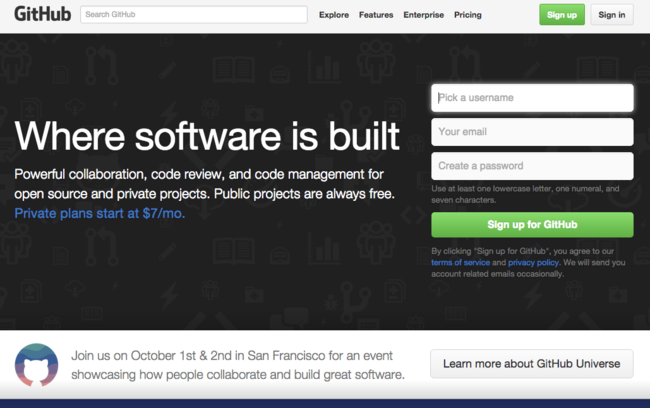Image resolution: width=650 pixels, height=408 pixels.
Task: Open the Explore menu item
Action: point(334,15)
